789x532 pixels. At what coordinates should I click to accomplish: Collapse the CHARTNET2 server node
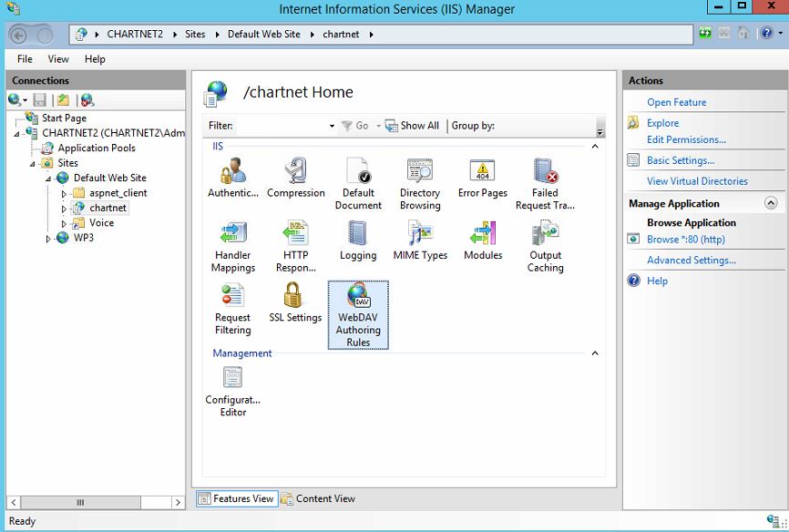click(17, 134)
